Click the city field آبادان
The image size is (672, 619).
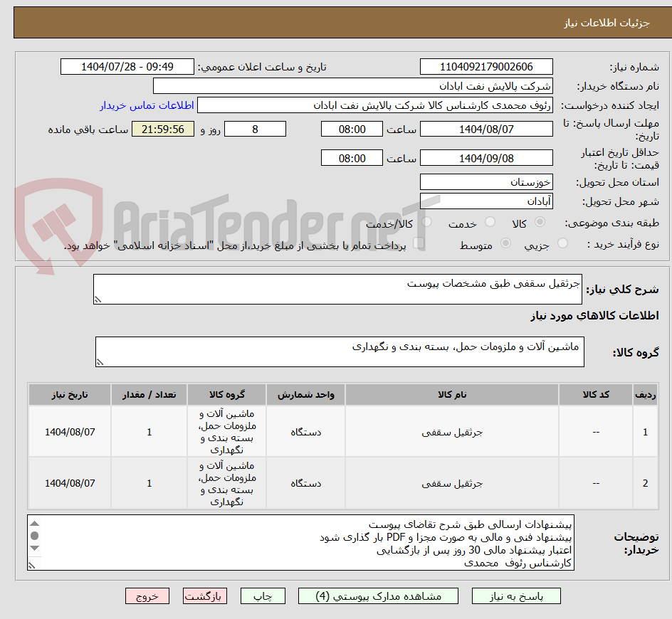(486, 201)
